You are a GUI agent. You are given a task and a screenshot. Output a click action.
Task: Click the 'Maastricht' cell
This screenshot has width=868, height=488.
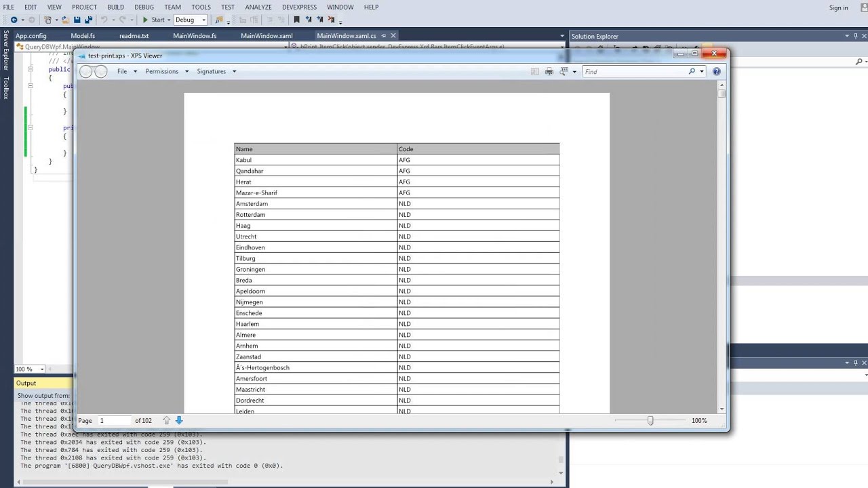(x=315, y=389)
